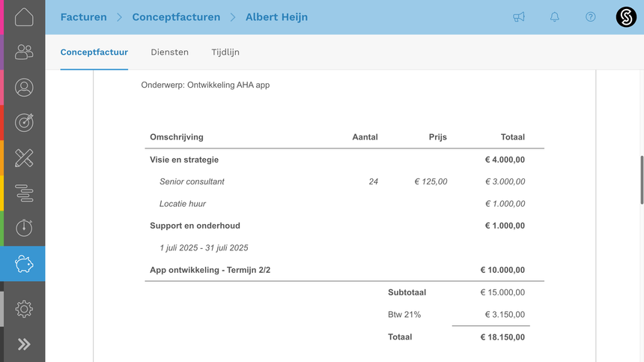
Task: Open the notifications bell icon
Action: [x=554, y=16]
